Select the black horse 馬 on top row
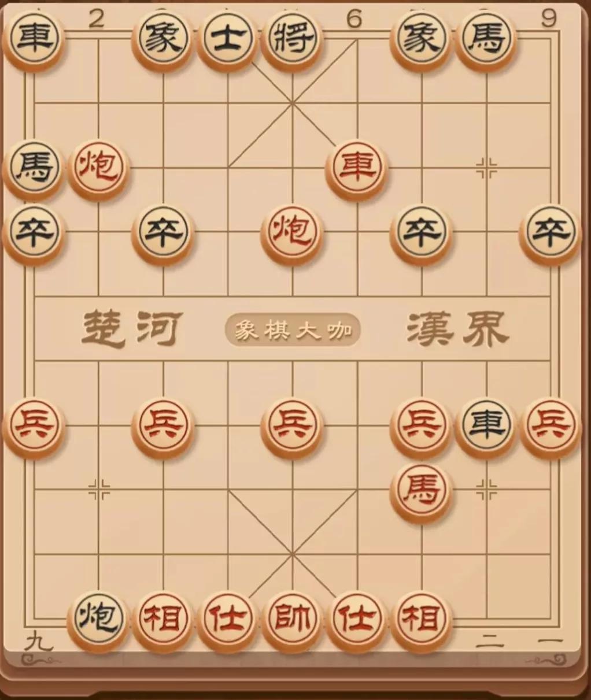 pyautogui.click(x=486, y=39)
